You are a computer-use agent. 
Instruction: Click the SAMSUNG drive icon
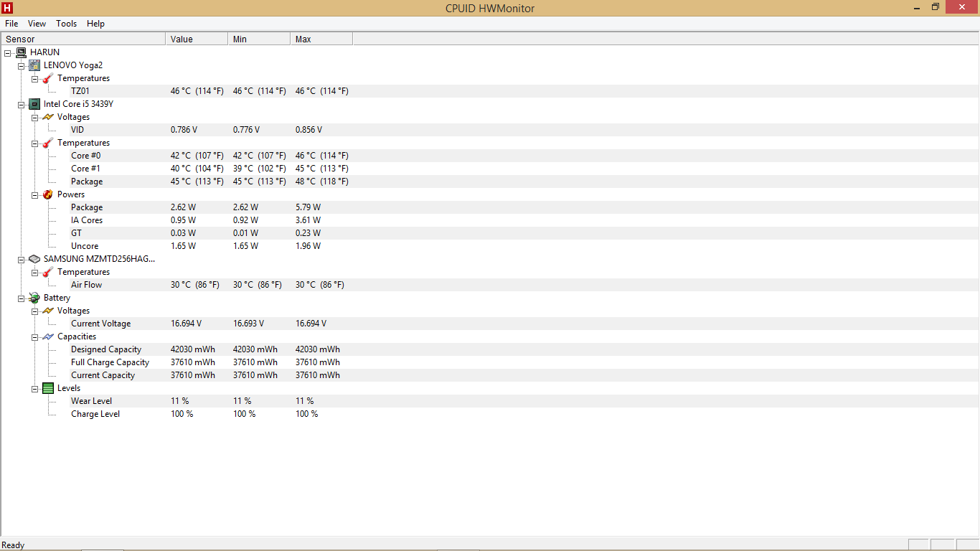[34, 259]
